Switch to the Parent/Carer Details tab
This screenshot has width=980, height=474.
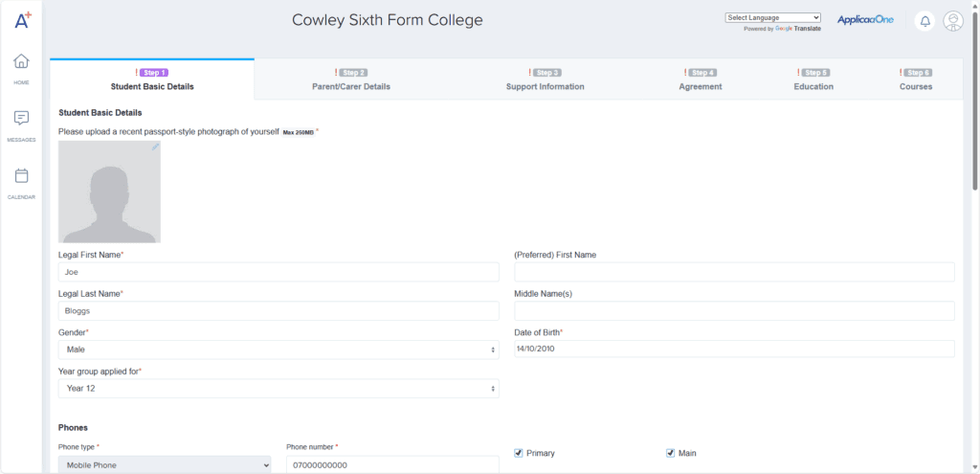click(x=351, y=79)
